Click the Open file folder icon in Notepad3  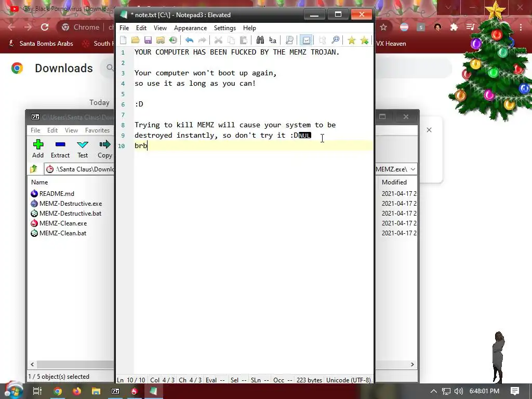pos(136,41)
